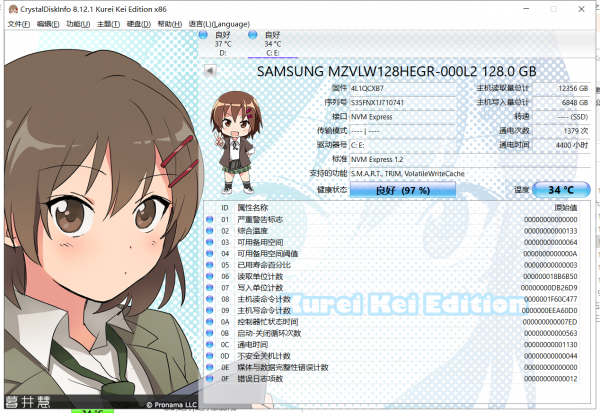Click raw value 0000000000133

[551, 231]
